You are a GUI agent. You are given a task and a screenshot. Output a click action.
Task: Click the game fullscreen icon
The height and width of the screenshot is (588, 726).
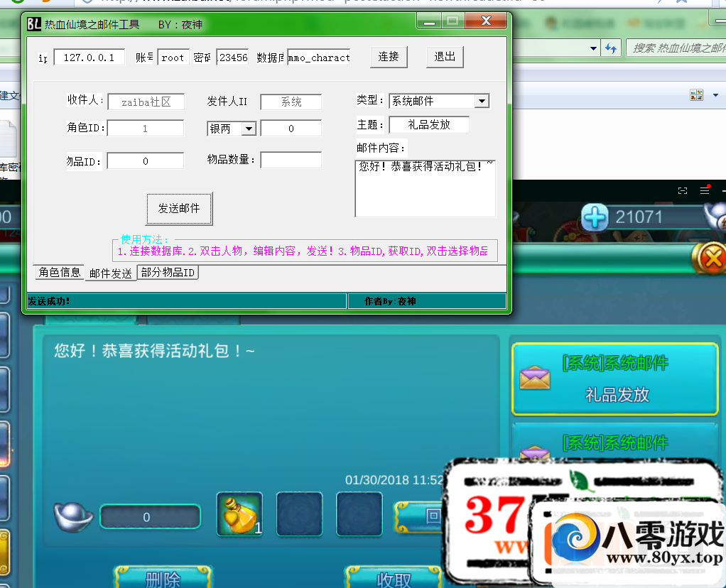pyautogui.click(x=683, y=191)
